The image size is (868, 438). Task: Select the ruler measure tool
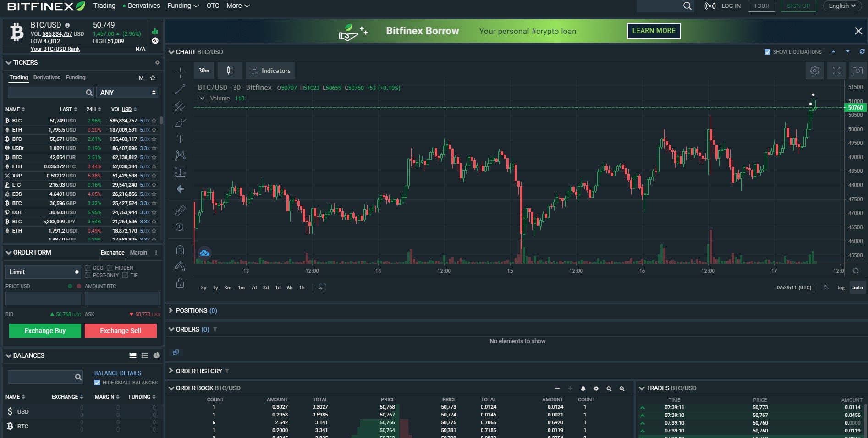pyautogui.click(x=180, y=211)
